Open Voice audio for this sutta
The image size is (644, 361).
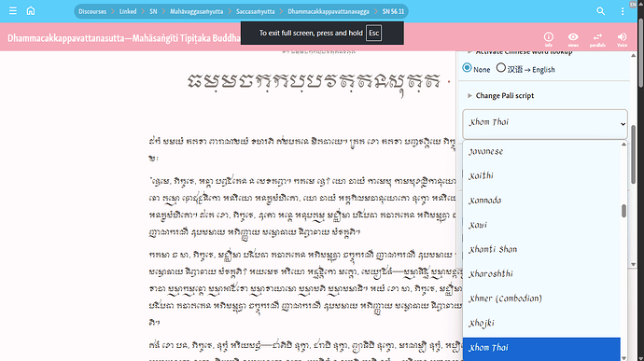click(x=622, y=39)
